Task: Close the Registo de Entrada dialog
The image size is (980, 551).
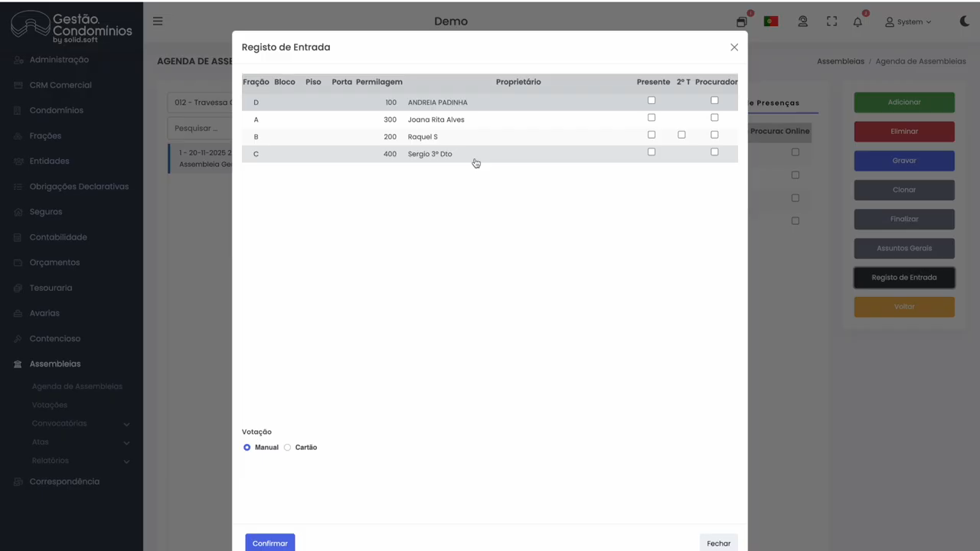Action: point(734,47)
